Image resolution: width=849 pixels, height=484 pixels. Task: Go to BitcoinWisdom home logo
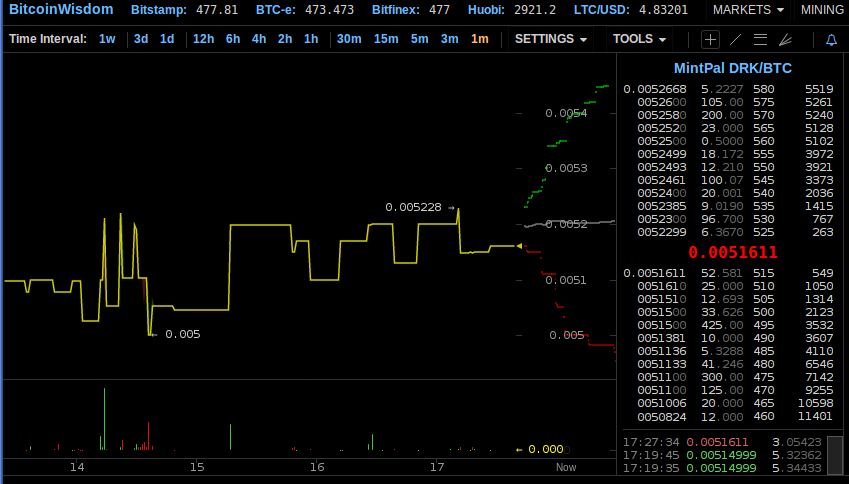pyautogui.click(x=61, y=9)
